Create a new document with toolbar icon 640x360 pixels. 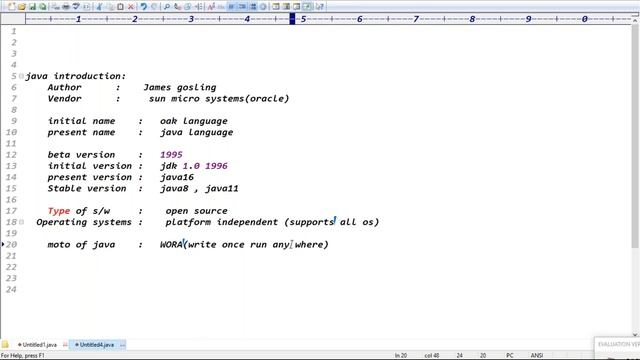click(x=11, y=7)
